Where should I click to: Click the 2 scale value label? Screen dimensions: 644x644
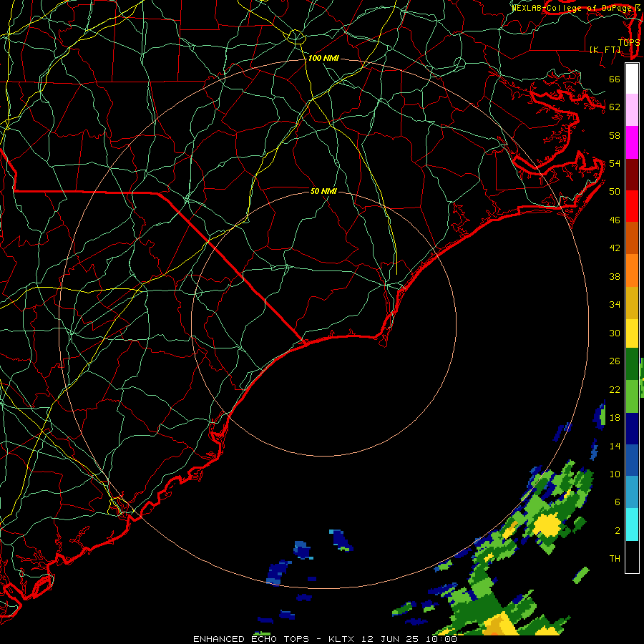click(x=618, y=531)
